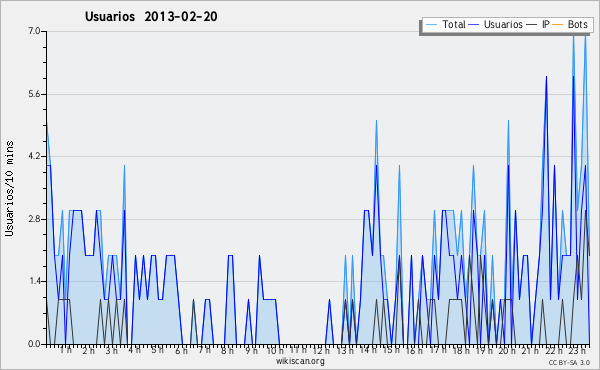Click the '5 h' x-axis label
The width and height of the screenshot is (600, 370).
(x=157, y=350)
